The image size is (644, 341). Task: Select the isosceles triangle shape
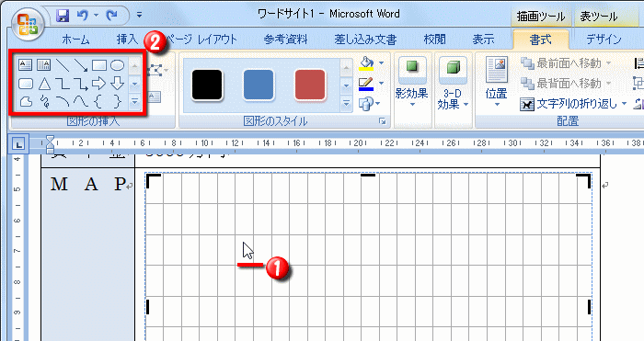tap(44, 84)
